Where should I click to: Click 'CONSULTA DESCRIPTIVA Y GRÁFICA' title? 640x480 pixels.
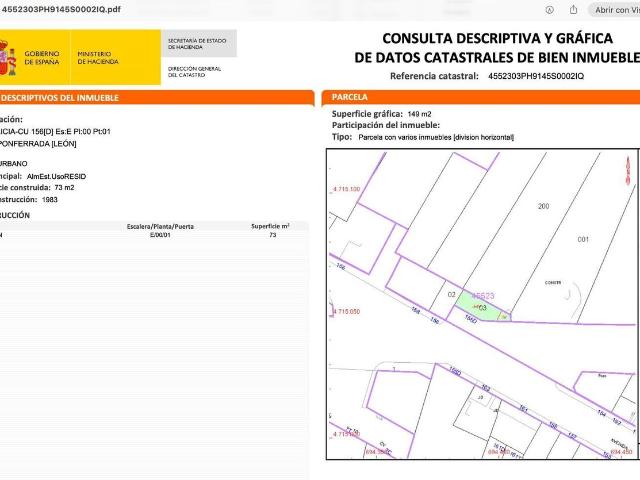[498, 39]
